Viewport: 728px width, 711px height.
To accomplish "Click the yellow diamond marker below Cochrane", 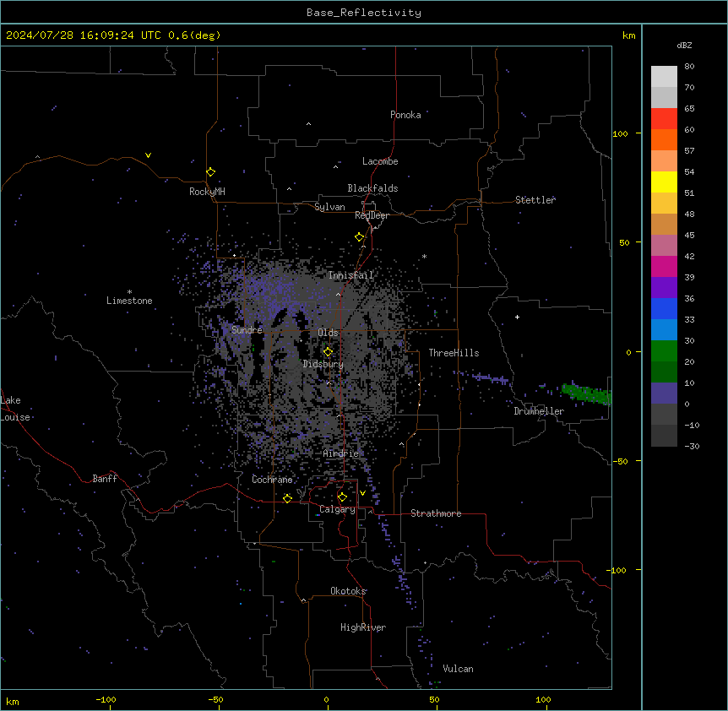I will pos(287,498).
